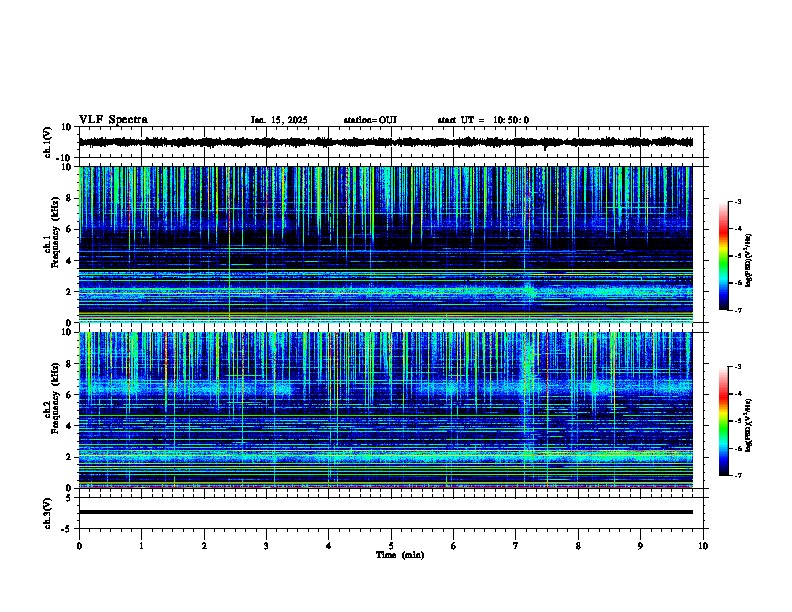Click the "-5" tick on ch.3(V) axis
The width and height of the screenshot is (792, 612).
point(67,529)
